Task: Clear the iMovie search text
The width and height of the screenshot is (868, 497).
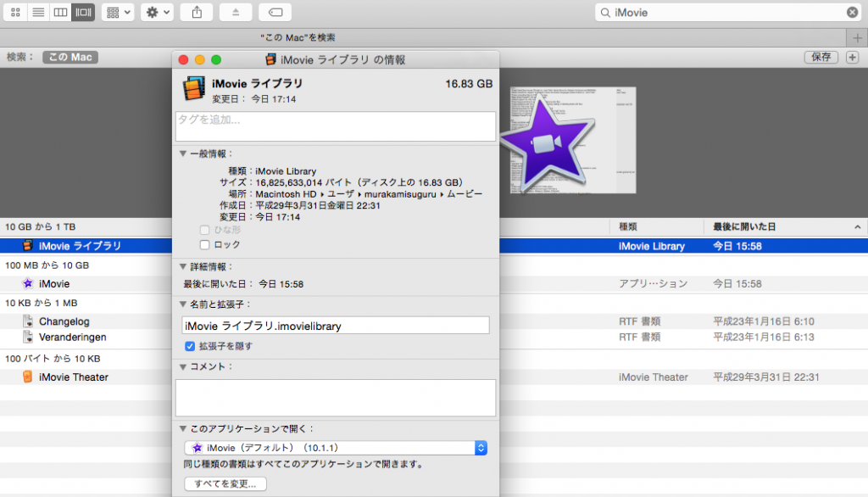Action: tap(853, 12)
